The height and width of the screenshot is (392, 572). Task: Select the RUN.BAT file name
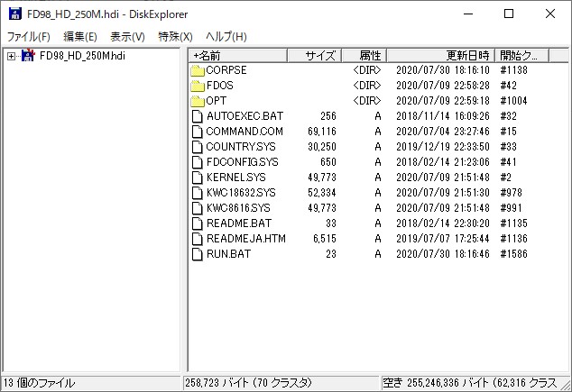pyautogui.click(x=228, y=253)
